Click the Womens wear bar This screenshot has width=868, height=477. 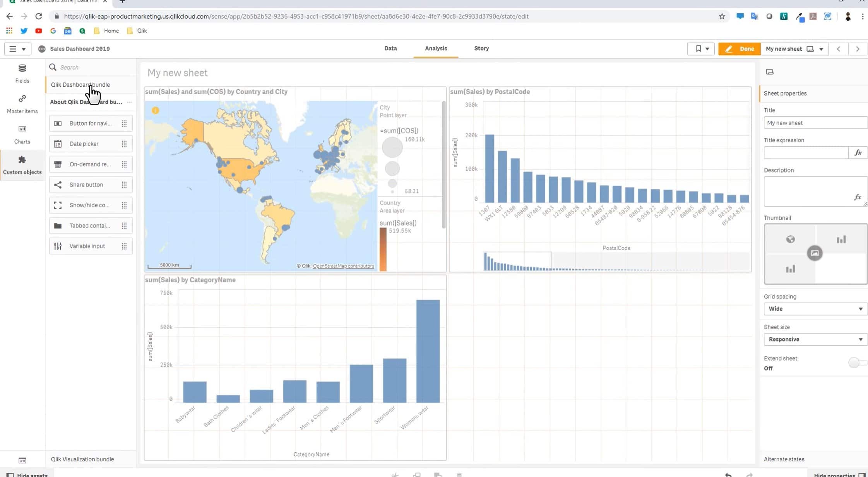tap(428, 351)
